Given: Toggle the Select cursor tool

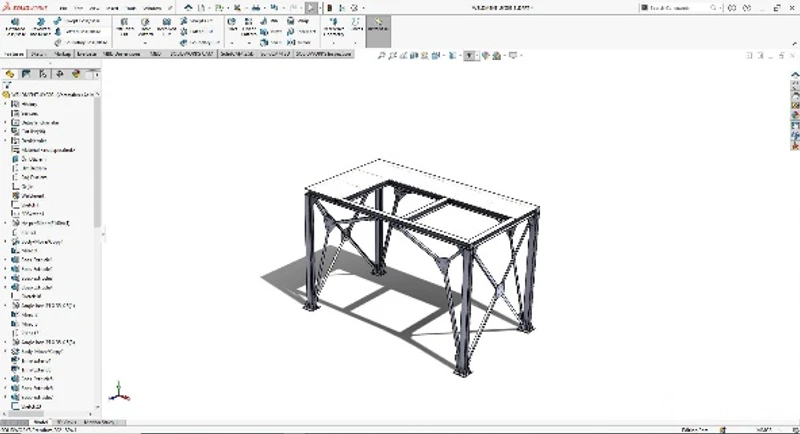Looking at the screenshot, I should click(311, 8).
